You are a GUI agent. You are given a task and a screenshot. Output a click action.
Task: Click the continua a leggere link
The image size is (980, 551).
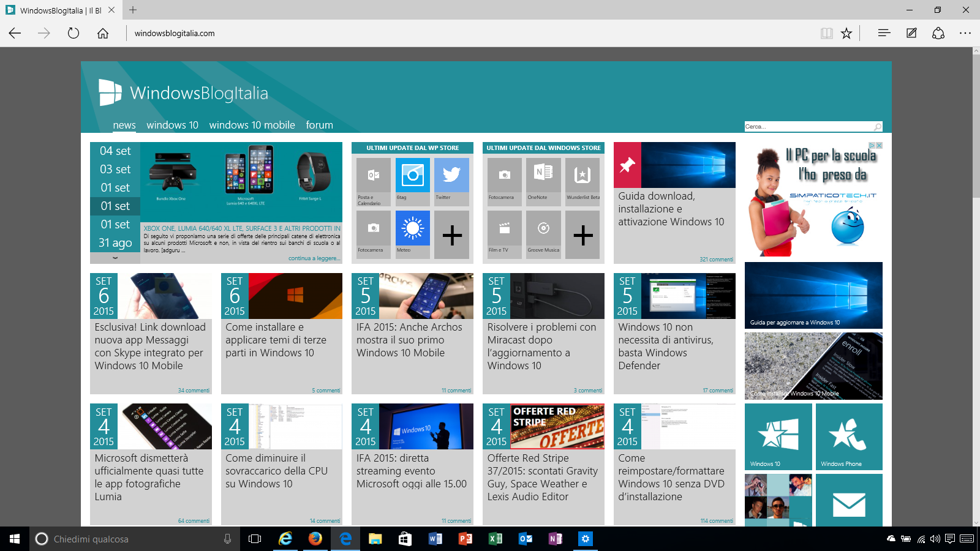[x=314, y=258]
